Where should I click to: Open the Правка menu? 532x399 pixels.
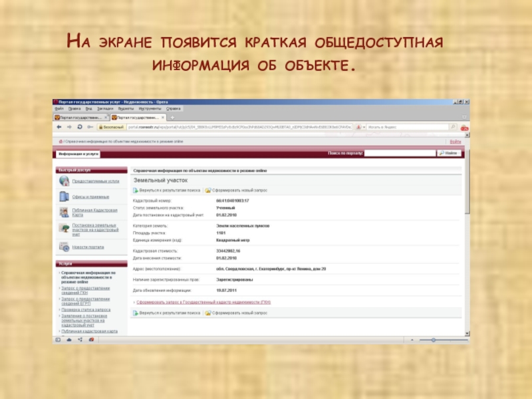click(74, 108)
